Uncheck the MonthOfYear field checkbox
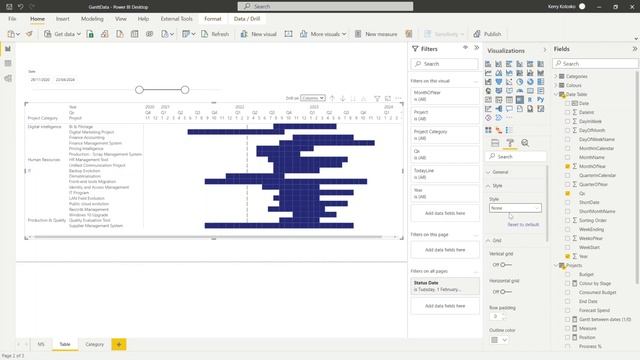Screen dimensions: 640x360 [567, 167]
